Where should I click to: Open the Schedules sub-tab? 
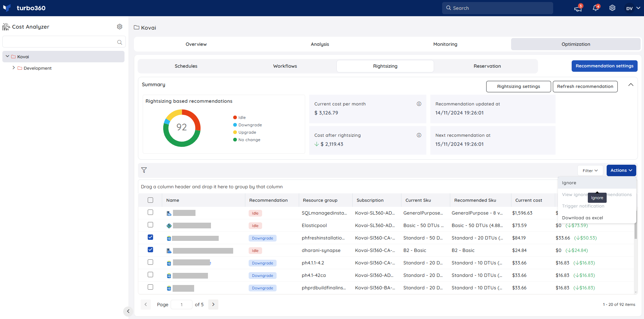click(x=186, y=66)
